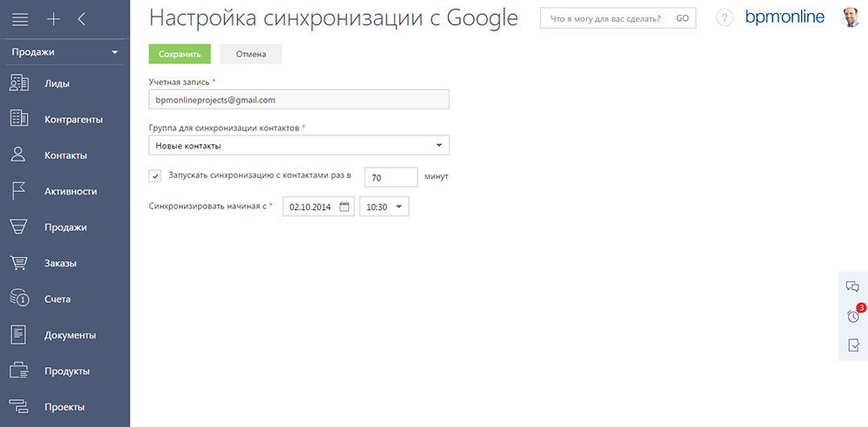
Task: Toggle the contact synchronization interval checkbox
Action: tap(155, 177)
